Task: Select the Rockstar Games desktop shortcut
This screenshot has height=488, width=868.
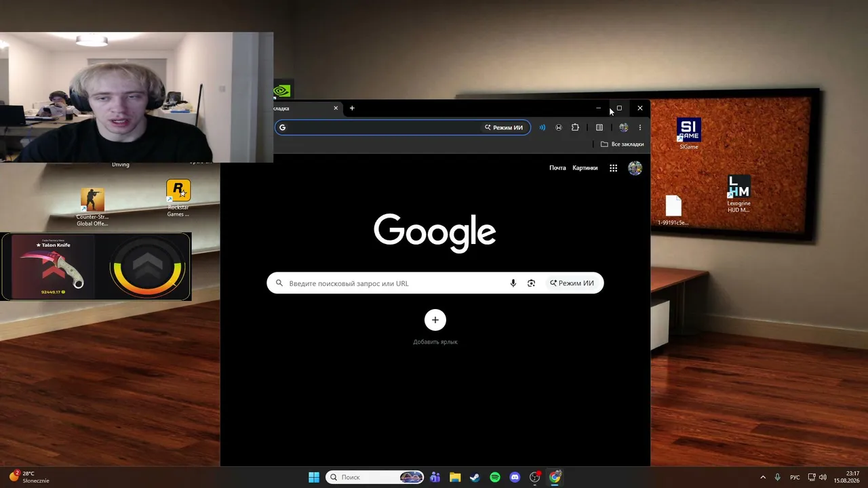Action: pyautogui.click(x=178, y=199)
